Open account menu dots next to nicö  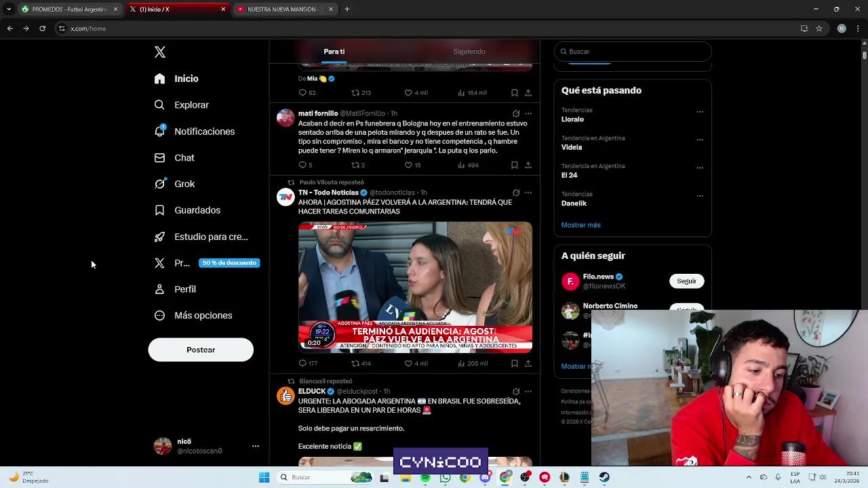coord(256,446)
